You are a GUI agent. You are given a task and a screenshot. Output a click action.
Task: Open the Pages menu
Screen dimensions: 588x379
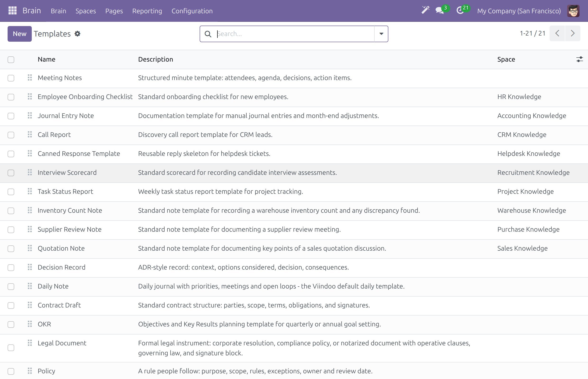(114, 11)
